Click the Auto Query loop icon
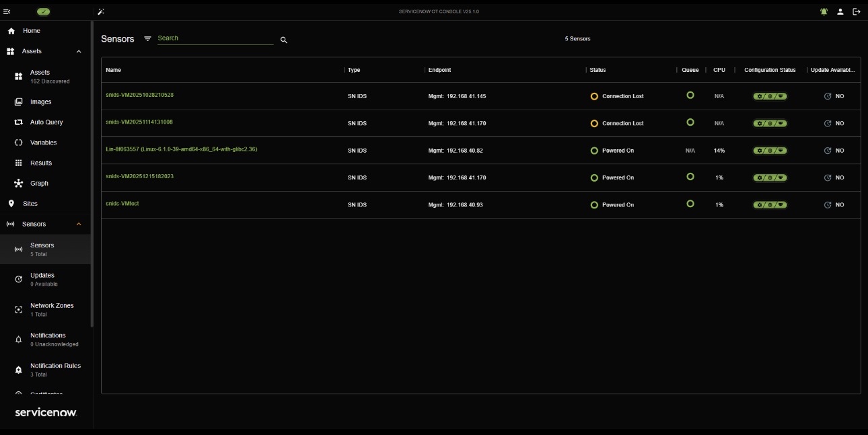Image resolution: width=868 pixels, height=435 pixels. pos(19,122)
